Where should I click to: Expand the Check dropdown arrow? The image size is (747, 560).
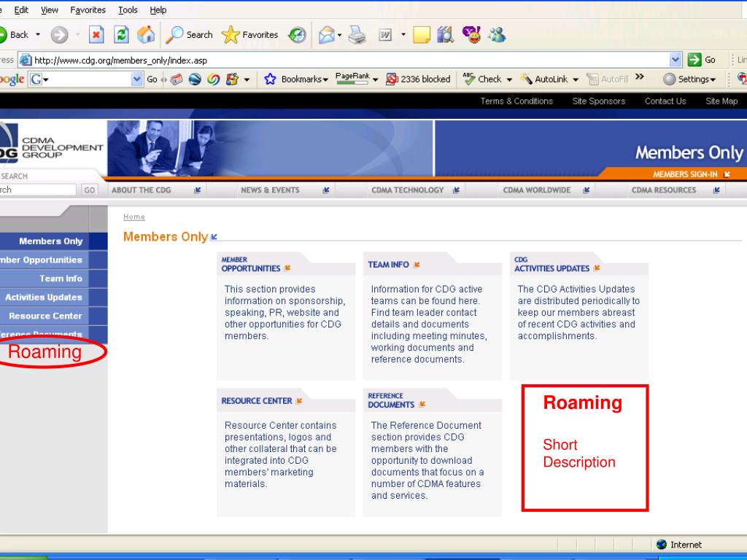point(509,79)
